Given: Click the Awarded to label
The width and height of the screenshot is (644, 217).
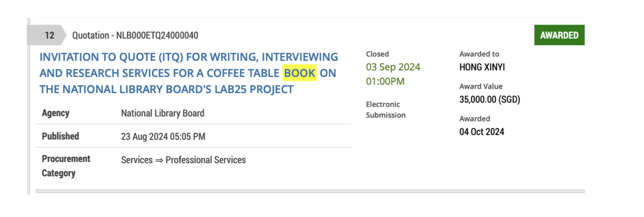Looking at the screenshot, I should point(479,54).
